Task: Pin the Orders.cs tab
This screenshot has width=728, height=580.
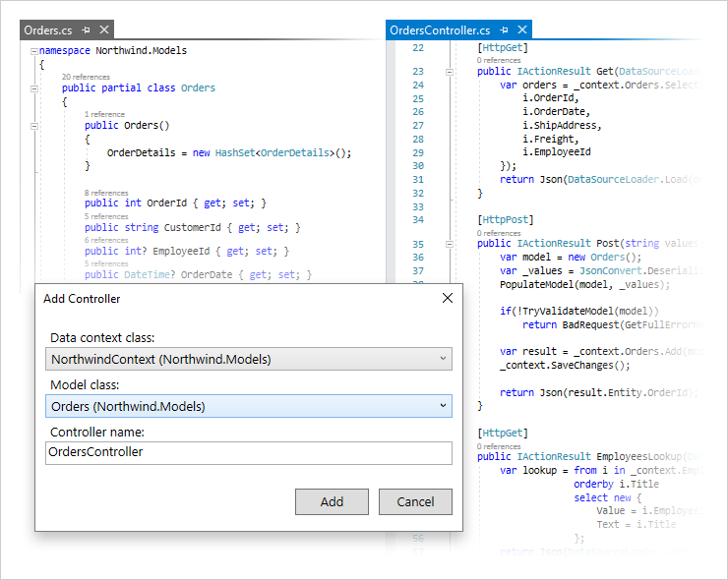Action: (87, 30)
